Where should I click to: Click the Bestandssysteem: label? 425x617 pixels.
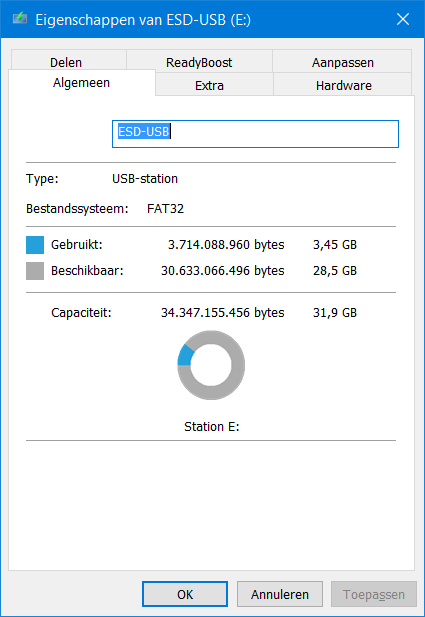pyautogui.click(x=77, y=209)
